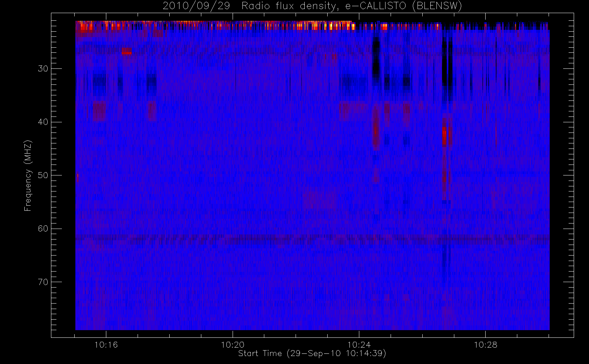Click the 10:28 time tick label

485,345
